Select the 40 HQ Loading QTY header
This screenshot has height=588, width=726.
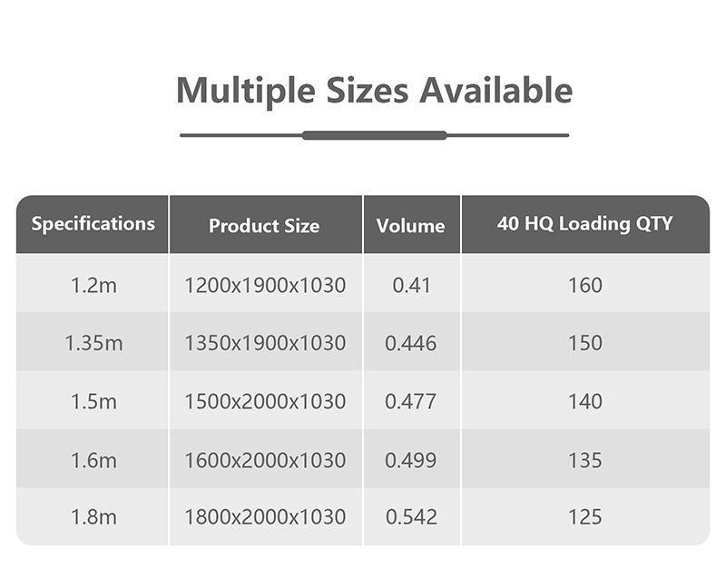tap(585, 224)
